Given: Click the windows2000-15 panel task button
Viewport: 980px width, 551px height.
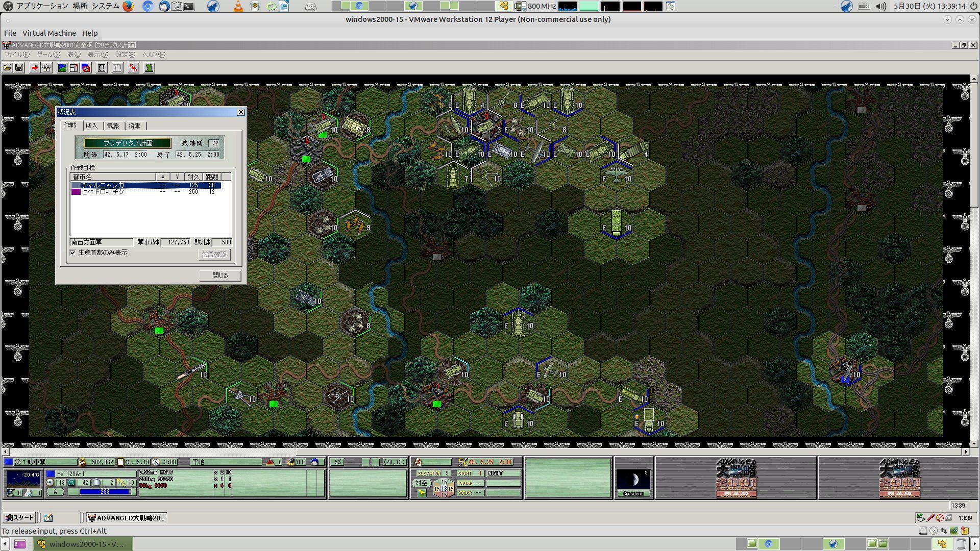Looking at the screenshot, I should 83,544.
